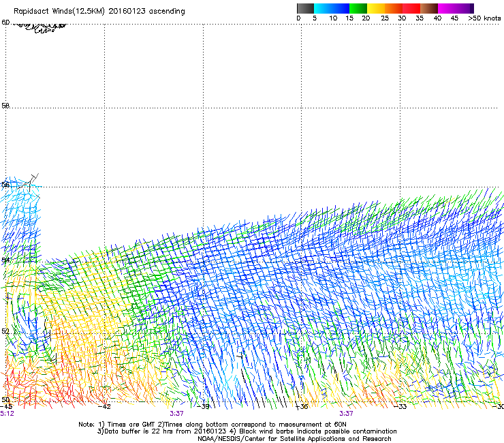Select the '-39' longitude axis label

[x=203, y=406]
